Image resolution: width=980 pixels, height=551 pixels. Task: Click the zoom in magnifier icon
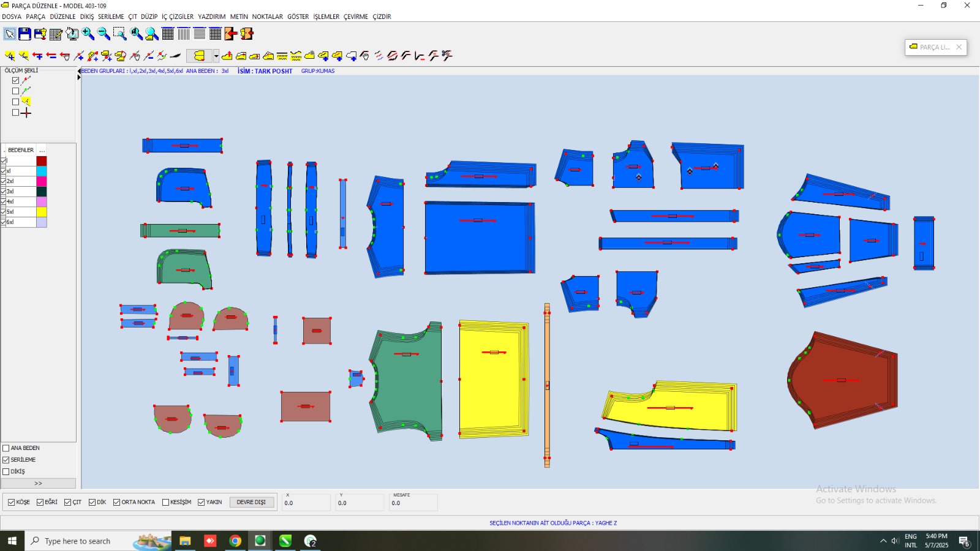coord(88,34)
